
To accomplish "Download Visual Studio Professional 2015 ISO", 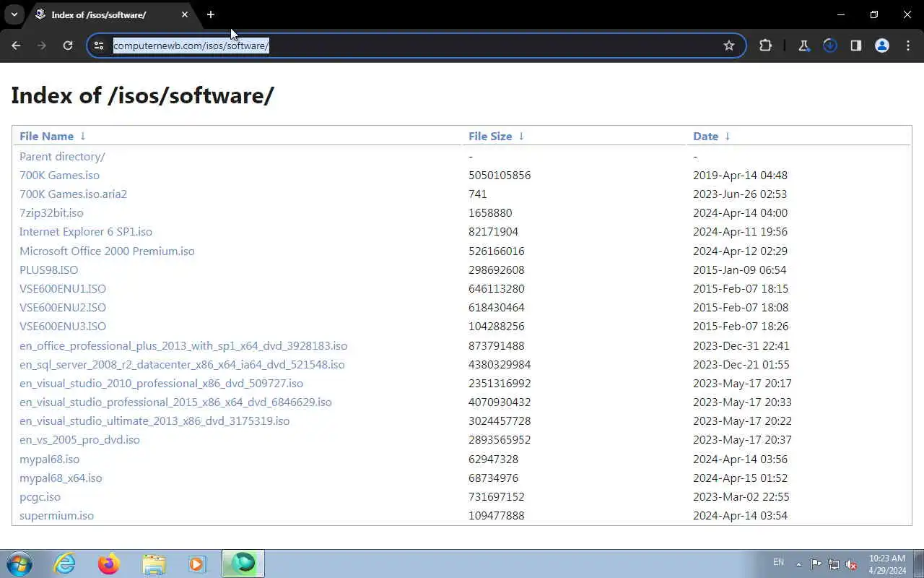I will point(175,402).
